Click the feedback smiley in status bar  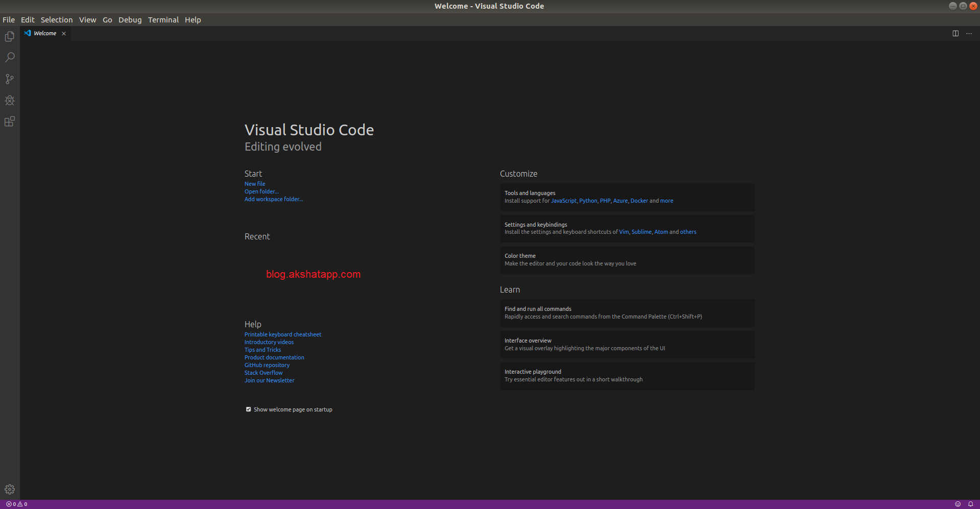point(959,504)
